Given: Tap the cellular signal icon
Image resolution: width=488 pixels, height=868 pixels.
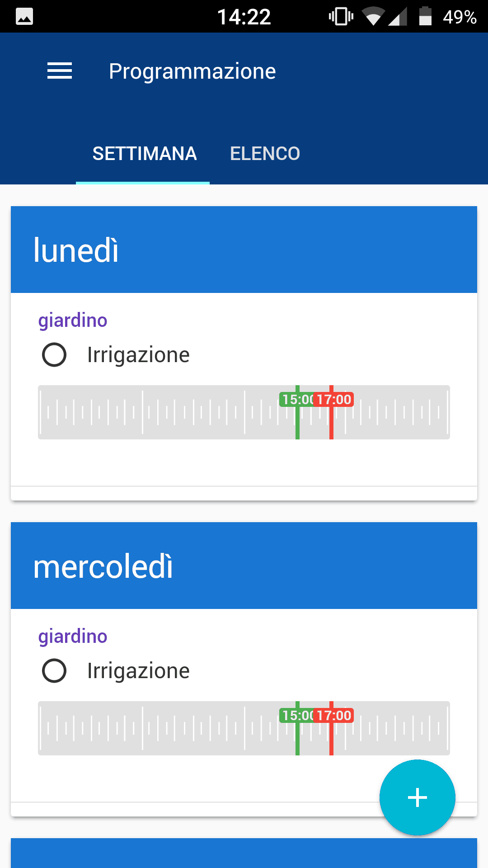Looking at the screenshot, I should 398,17.
